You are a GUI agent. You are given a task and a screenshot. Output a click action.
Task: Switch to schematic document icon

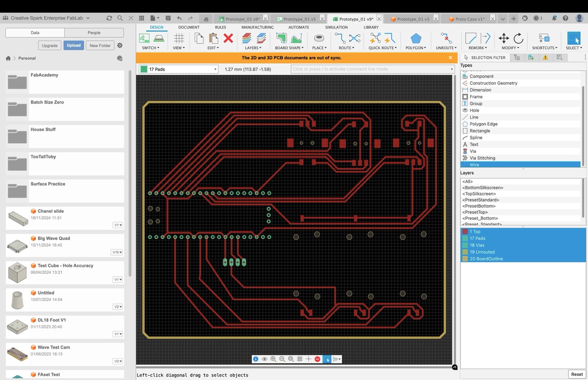(144, 38)
